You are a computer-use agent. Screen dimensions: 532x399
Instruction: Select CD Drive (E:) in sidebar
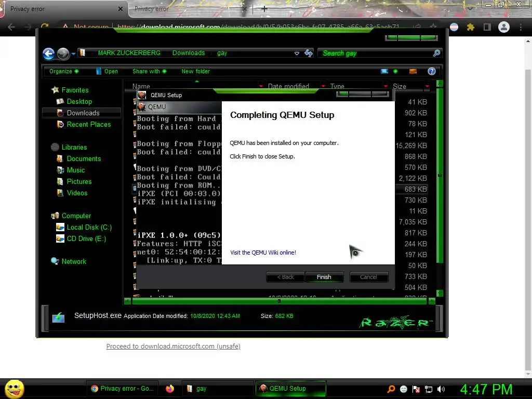click(x=86, y=239)
